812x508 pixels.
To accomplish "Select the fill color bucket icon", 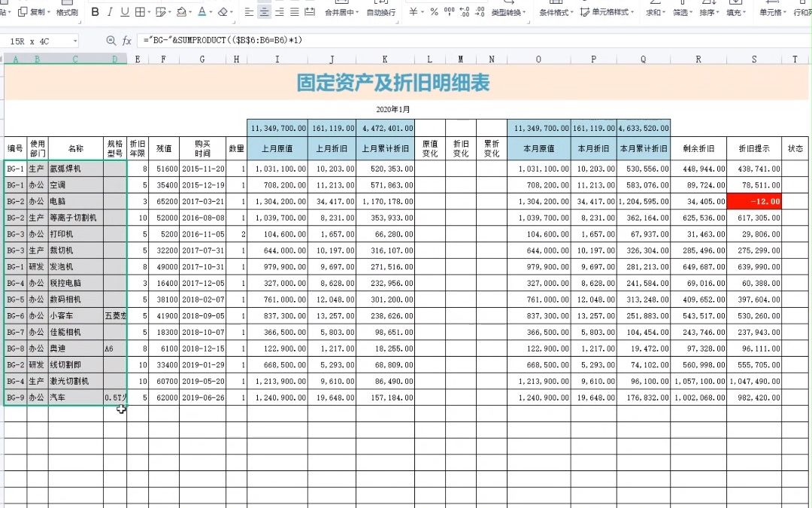I will tap(180, 11).
